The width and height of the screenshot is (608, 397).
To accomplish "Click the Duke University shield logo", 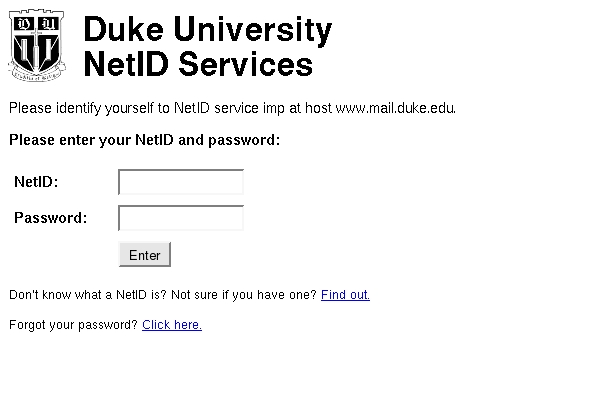I will pos(37,45).
